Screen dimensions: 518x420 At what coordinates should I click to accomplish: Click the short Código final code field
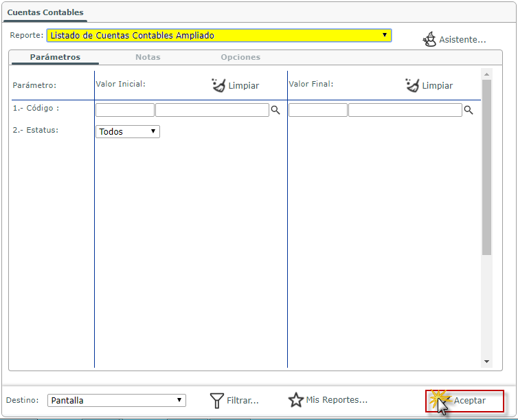click(318, 110)
